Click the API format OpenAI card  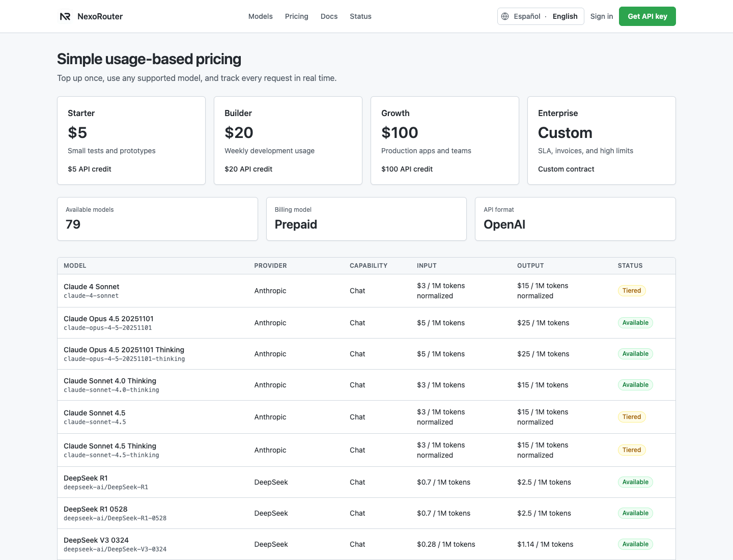575,219
